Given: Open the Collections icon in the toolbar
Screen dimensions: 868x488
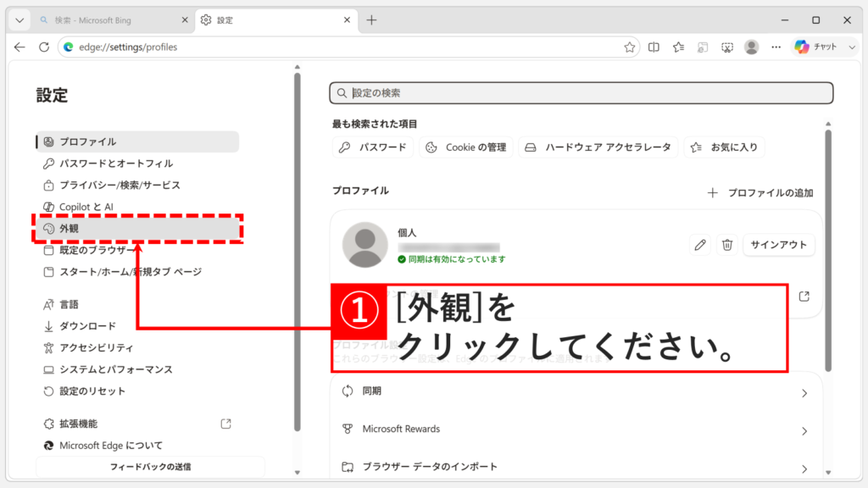Looking at the screenshot, I should pos(703,47).
